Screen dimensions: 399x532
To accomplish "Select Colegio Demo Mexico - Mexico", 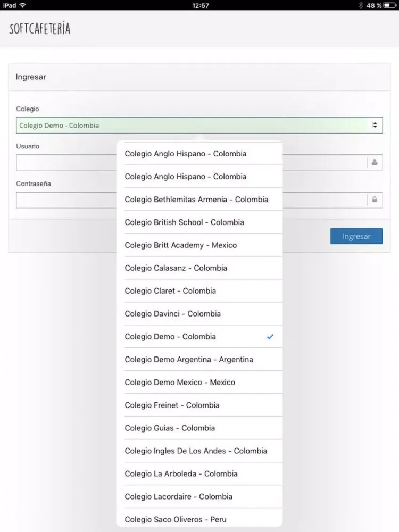I will 180,383.
